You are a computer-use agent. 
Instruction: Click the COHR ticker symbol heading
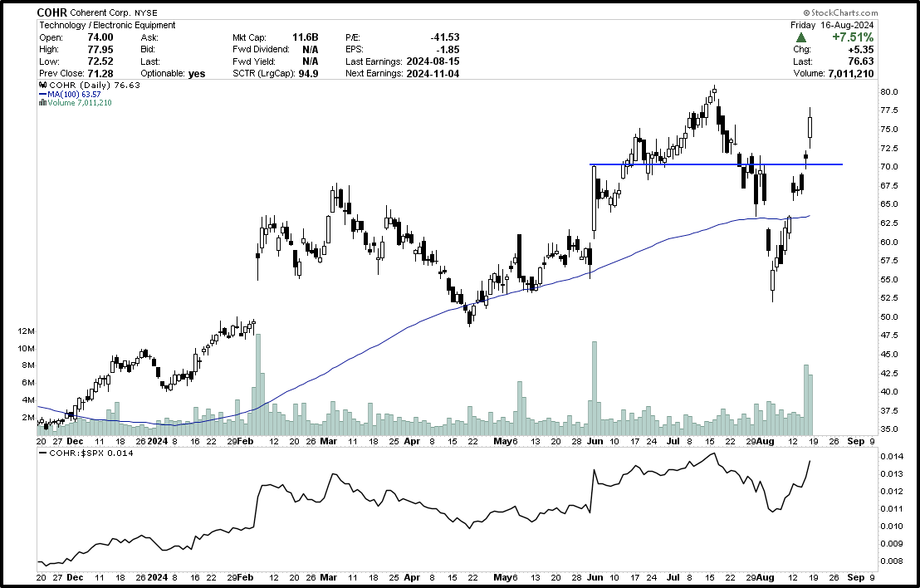pyautogui.click(x=53, y=12)
